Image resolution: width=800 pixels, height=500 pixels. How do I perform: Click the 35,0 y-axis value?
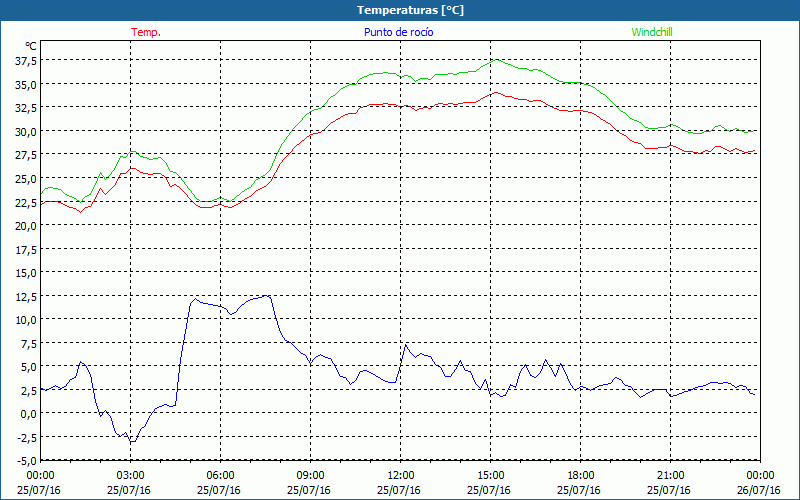(26, 85)
